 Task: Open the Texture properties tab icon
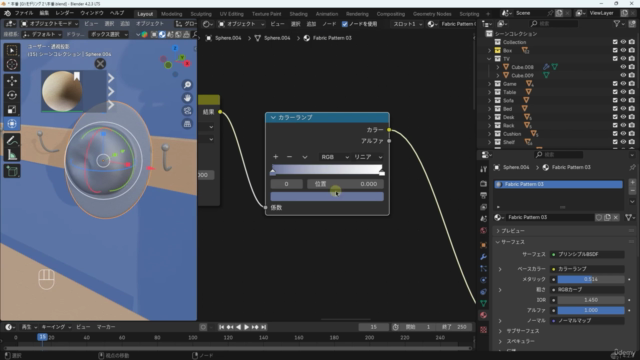pos(483,330)
